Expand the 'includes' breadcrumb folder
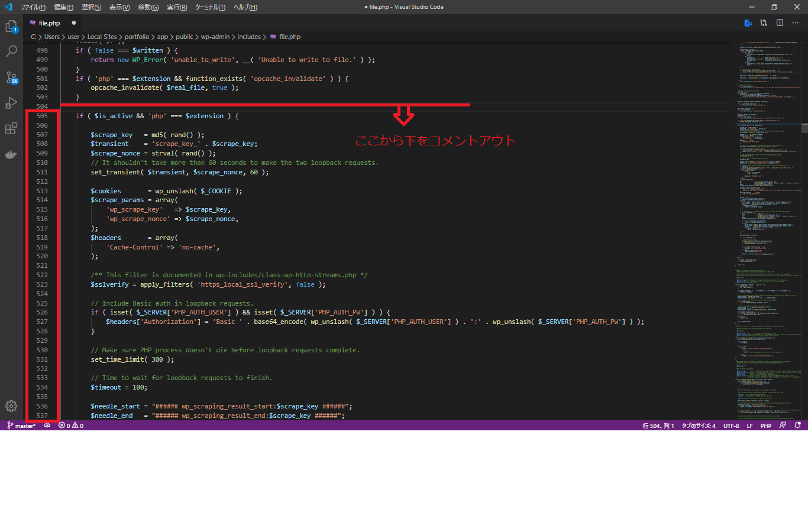Image resolution: width=808 pixels, height=532 pixels. point(249,37)
